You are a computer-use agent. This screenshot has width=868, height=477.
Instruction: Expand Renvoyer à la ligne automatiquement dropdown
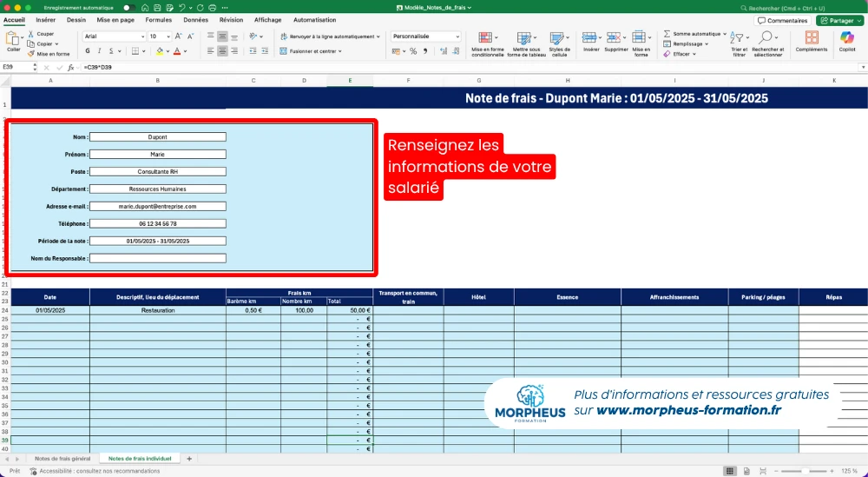click(378, 36)
